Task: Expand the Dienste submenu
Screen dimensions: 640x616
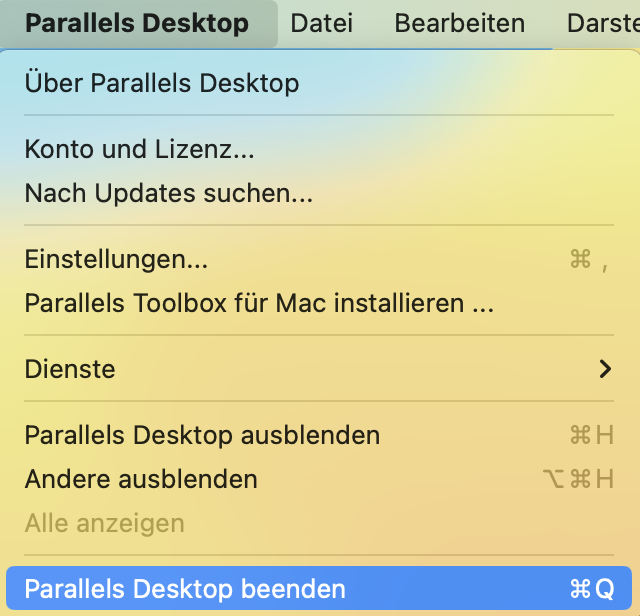Action: [x=319, y=369]
